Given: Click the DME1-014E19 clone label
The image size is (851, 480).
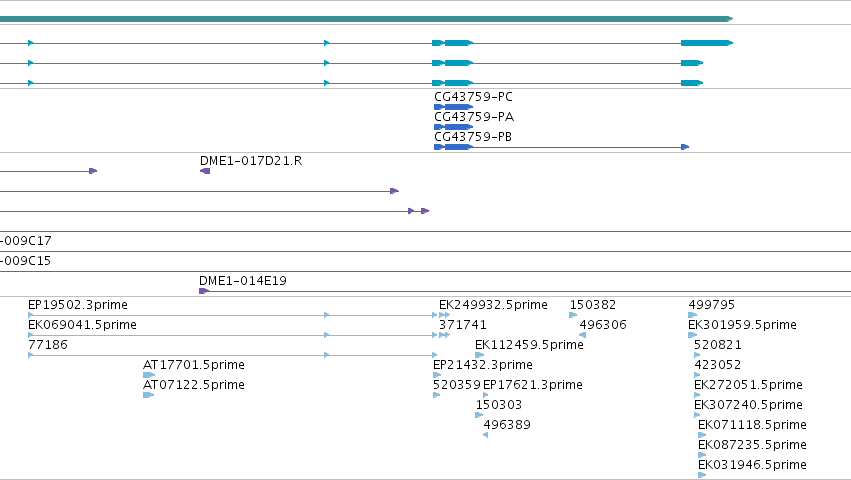Looking at the screenshot, I should pyautogui.click(x=243, y=281).
